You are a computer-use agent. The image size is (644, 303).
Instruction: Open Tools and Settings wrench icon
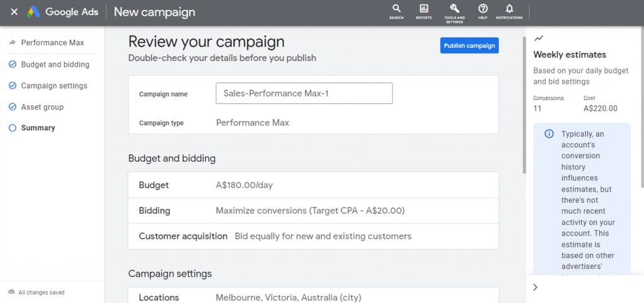454,9
